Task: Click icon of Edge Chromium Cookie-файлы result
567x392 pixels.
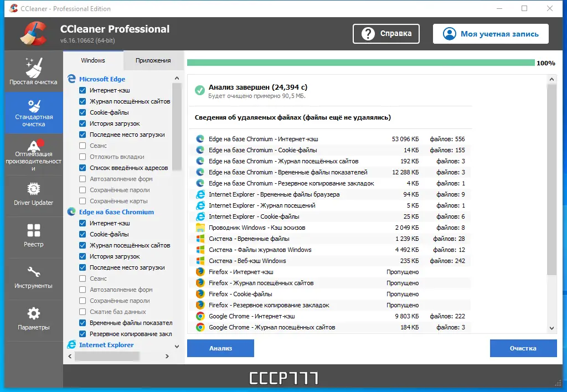Action: [200, 150]
